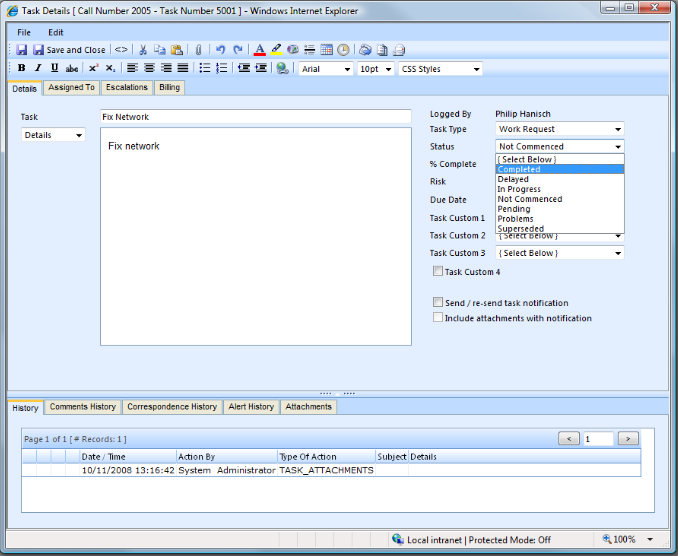Click the Task name field

coord(256,117)
